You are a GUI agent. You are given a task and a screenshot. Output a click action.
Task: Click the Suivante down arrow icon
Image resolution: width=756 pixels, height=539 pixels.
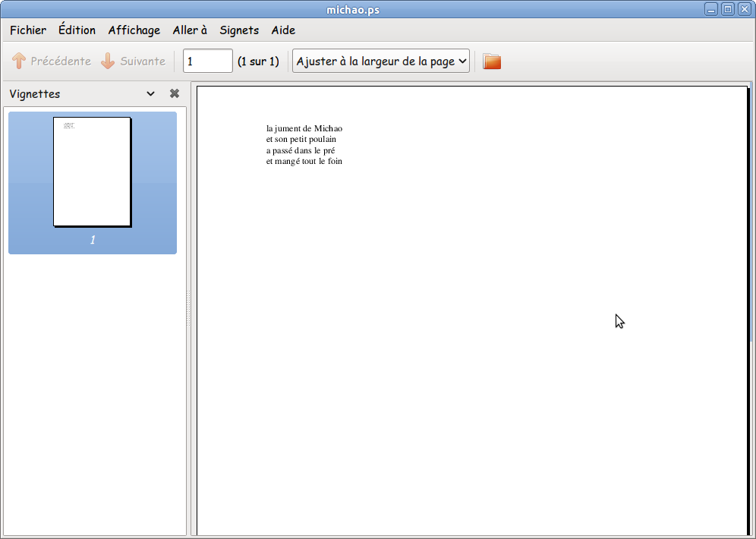tap(108, 61)
